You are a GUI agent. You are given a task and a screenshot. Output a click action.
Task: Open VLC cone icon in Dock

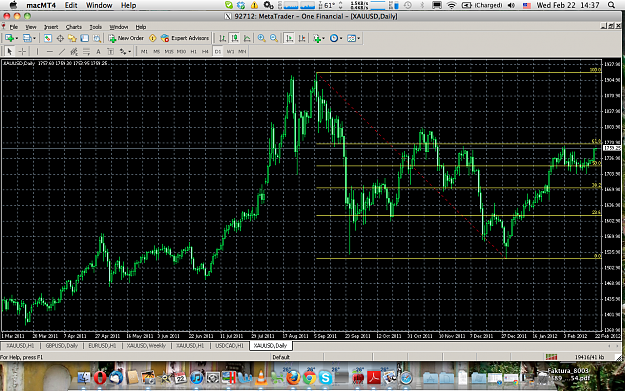(261, 377)
